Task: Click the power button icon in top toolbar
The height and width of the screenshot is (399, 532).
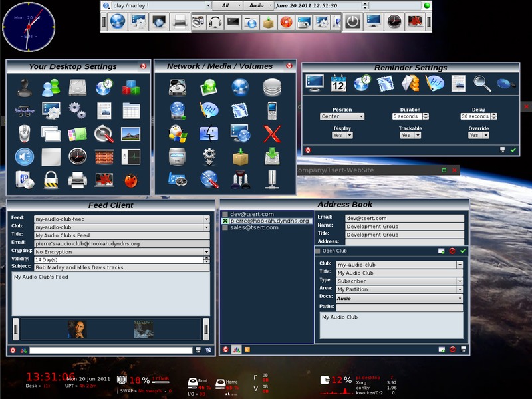Action: click(x=352, y=21)
